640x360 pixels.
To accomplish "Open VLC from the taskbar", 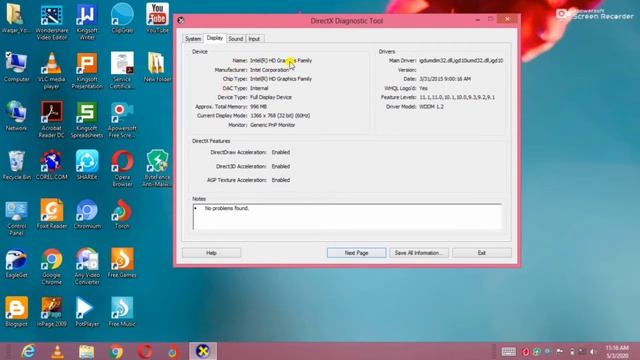I will point(58,351).
